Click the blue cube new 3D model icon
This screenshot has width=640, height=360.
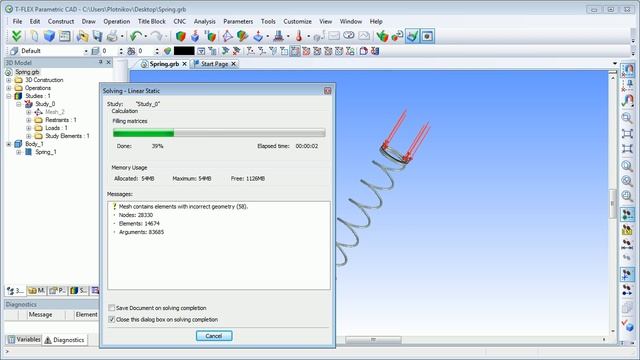pyautogui.click(x=49, y=36)
